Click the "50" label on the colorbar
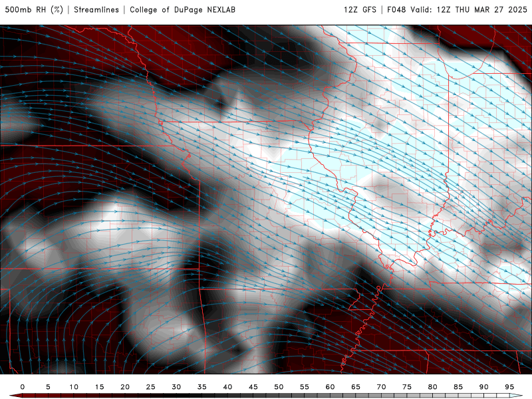The image size is (532, 399). click(x=279, y=387)
